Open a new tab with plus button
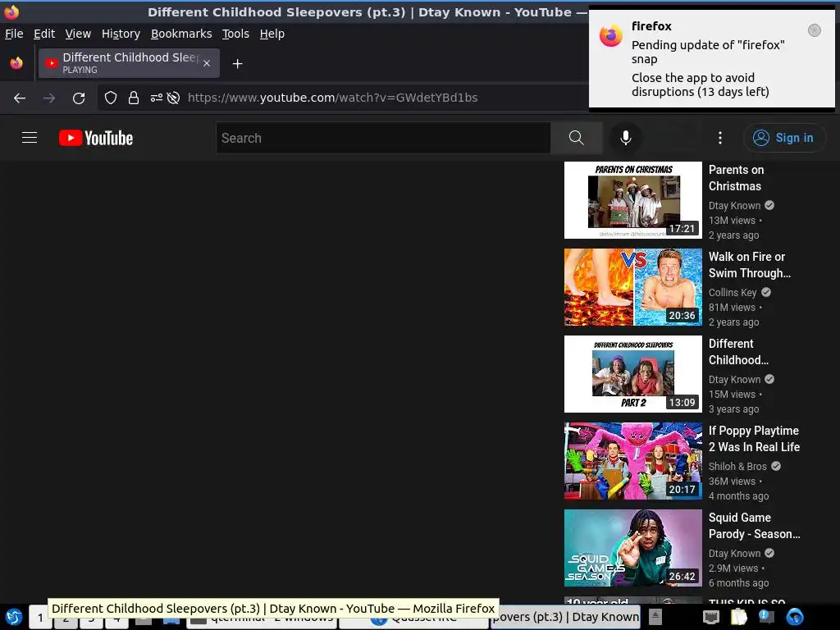This screenshot has height=630, width=840. tap(237, 64)
